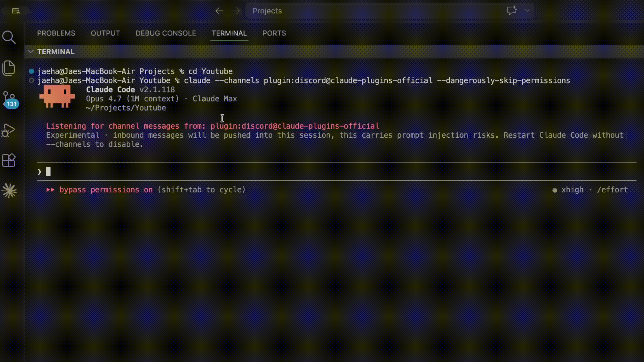
Task: Collapse the TERMINAL section chevron
Action: click(x=31, y=51)
